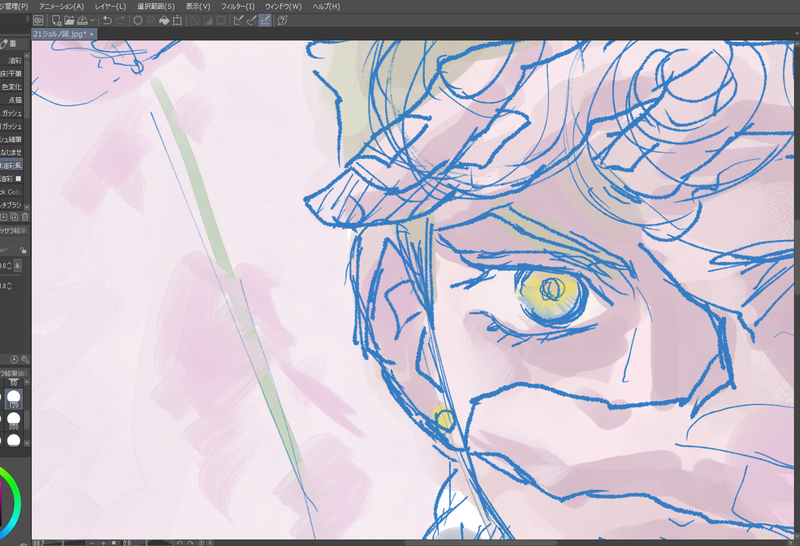
Task: Zoom in canvas with plus button
Action: pyautogui.click(x=103, y=543)
